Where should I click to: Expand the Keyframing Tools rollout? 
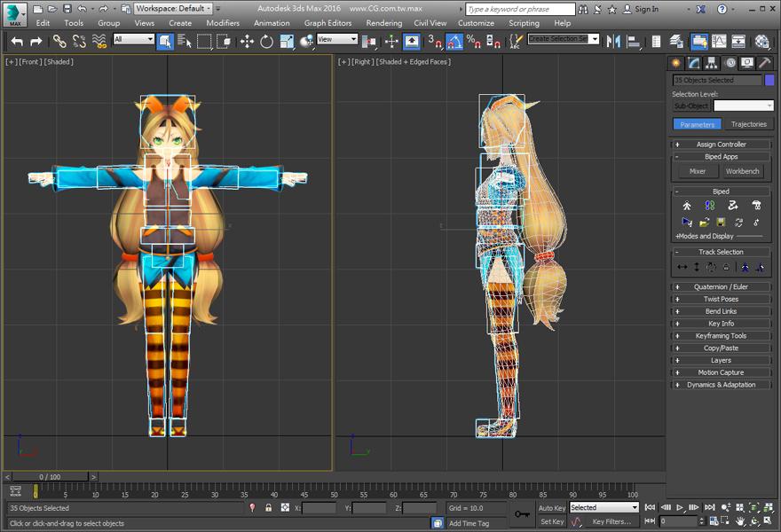[x=721, y=336]
